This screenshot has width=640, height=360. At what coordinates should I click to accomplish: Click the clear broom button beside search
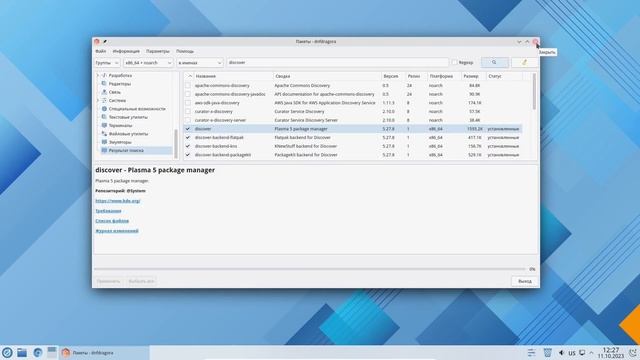(524, 62)
